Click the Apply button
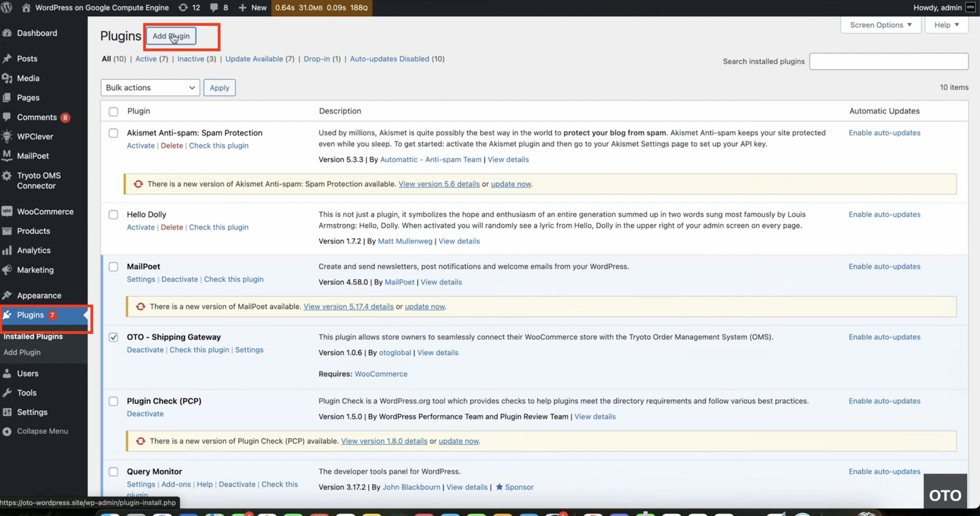This screenshot has height=516, width=980. coord(219,87)
